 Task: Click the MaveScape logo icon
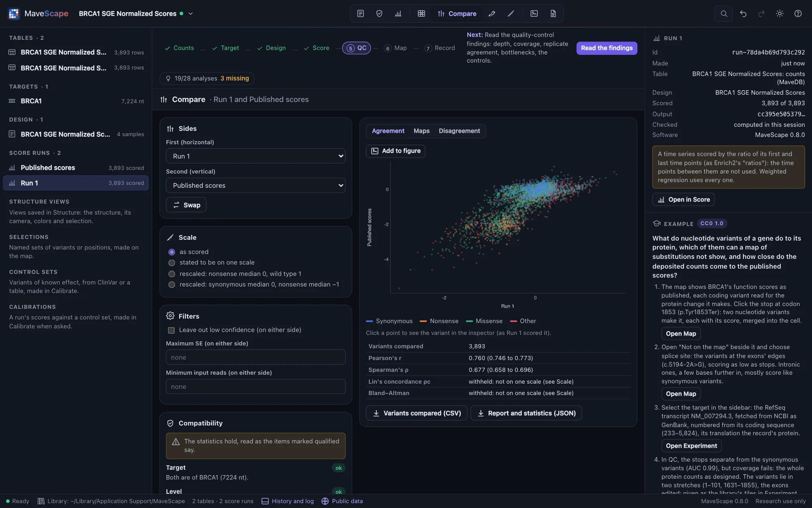tap(14, 13)
